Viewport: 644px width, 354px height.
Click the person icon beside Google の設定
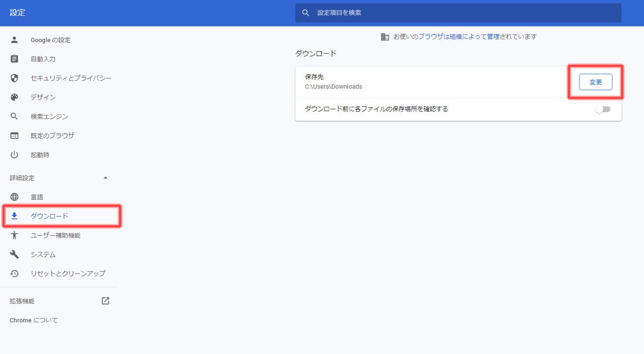pyautogui.click(x=14, y=40)
